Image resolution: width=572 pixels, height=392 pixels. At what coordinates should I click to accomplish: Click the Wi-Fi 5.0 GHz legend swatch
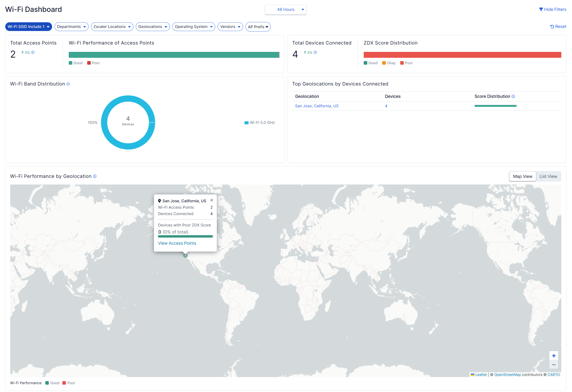click(246, 123)
